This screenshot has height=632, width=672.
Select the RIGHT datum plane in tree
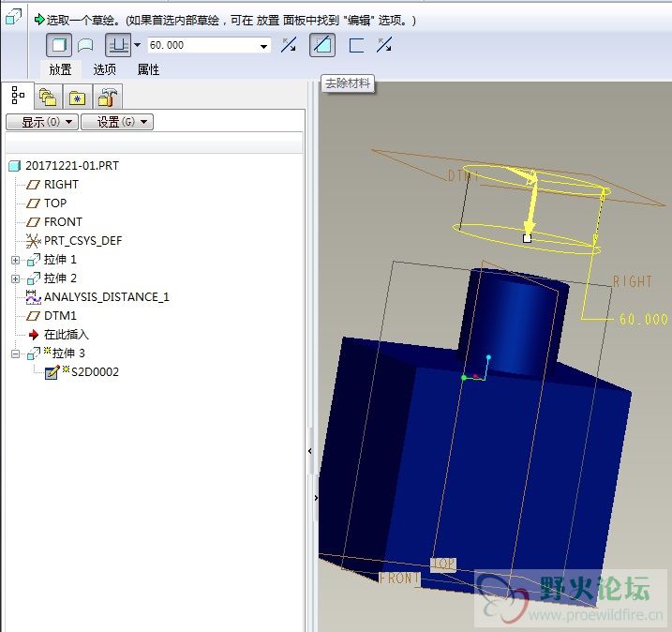[x=61, y=185]
